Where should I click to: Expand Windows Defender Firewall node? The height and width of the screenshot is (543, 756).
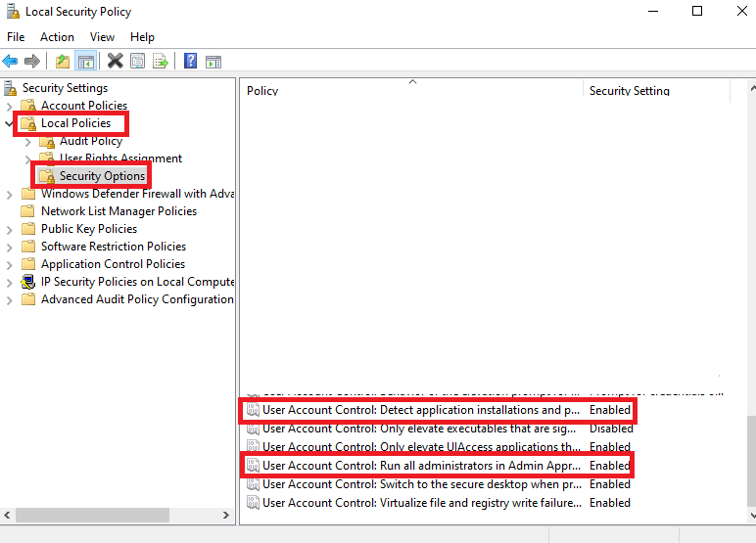coord(9,195)
